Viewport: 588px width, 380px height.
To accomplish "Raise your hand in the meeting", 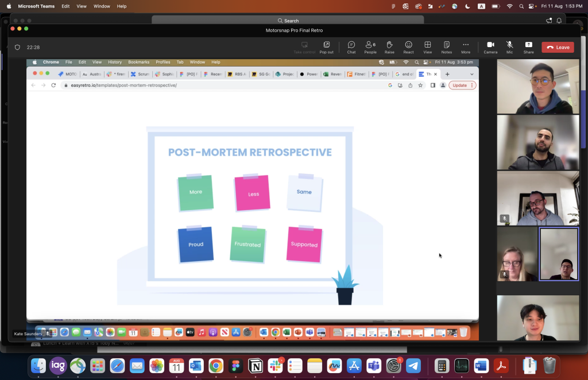I will pos(389,47).
